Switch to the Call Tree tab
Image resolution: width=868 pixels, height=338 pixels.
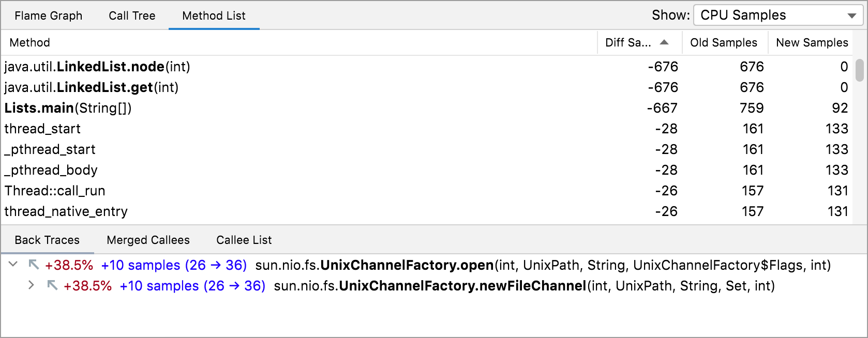[132, 16]
